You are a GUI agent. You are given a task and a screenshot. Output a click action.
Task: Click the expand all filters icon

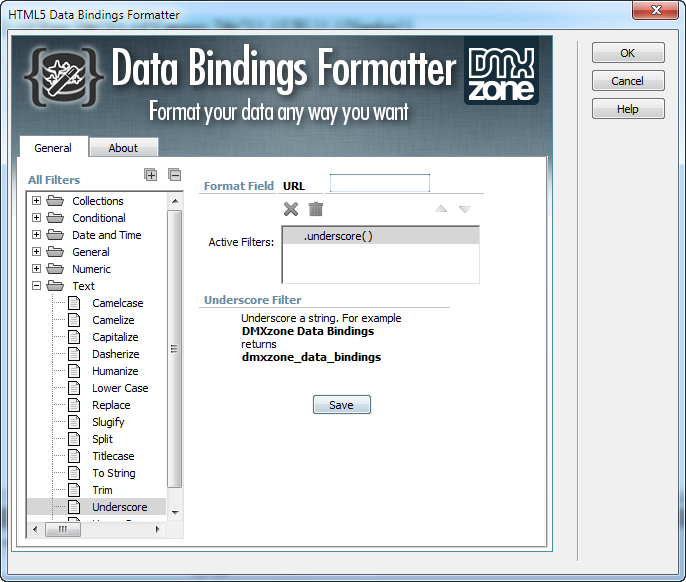pyautogui.click(x=150, y=175)
